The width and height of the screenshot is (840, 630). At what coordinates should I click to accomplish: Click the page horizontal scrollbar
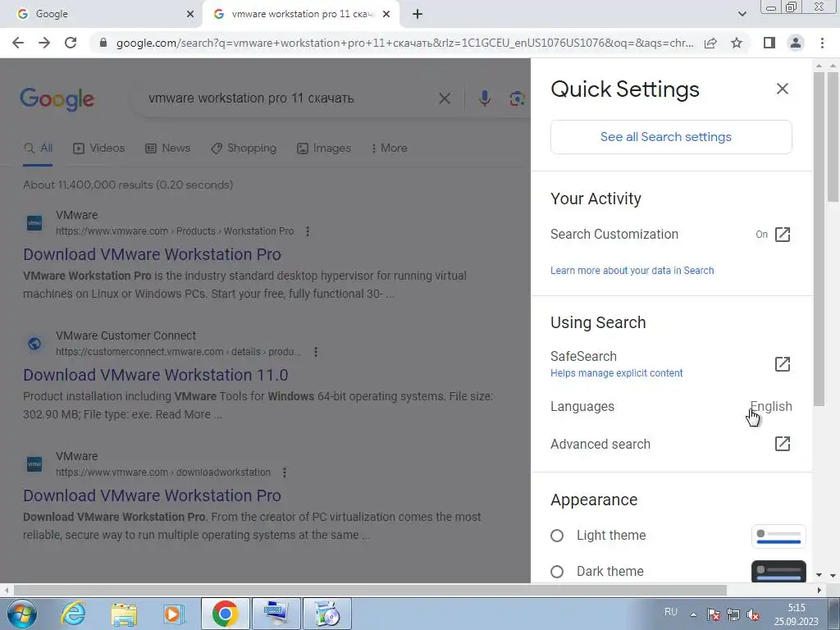(x=370, y=591)
